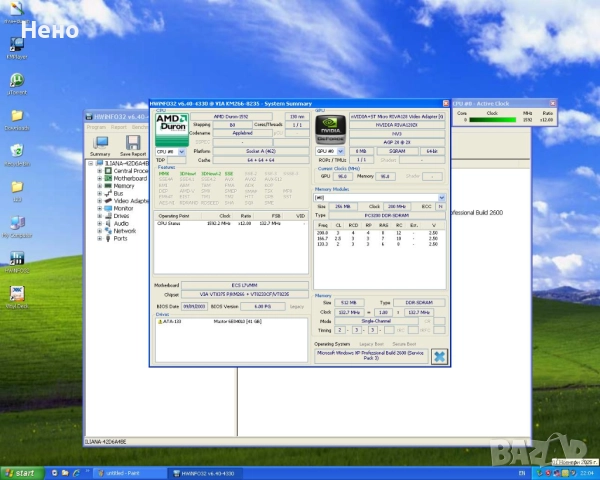Click the PC3200 DDR-SDRAM type field
This screenshot has height=480, width=600.
click(386, 216)
